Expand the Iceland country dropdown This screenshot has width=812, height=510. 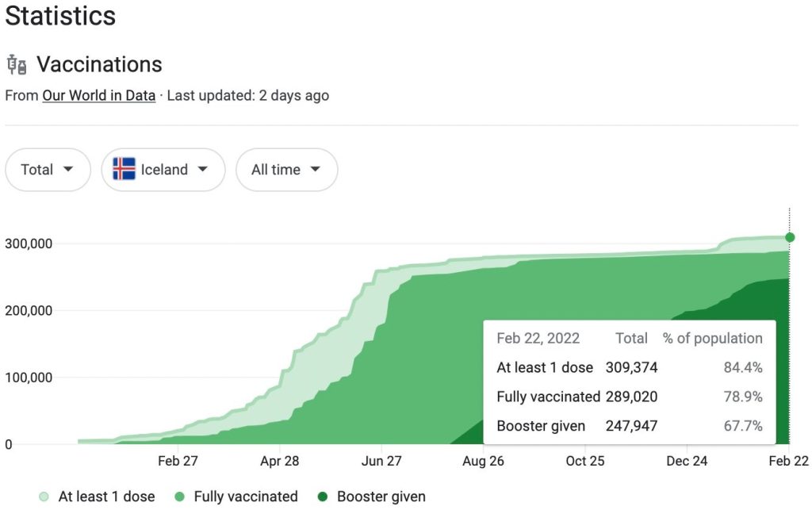pyautogui.click(x=163, y=170)
